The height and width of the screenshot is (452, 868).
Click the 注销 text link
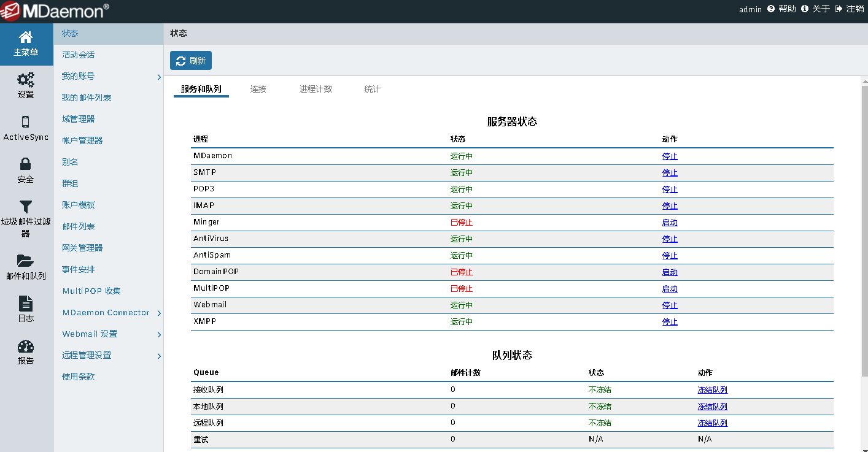pyautogui.click(x=855, y=9)
